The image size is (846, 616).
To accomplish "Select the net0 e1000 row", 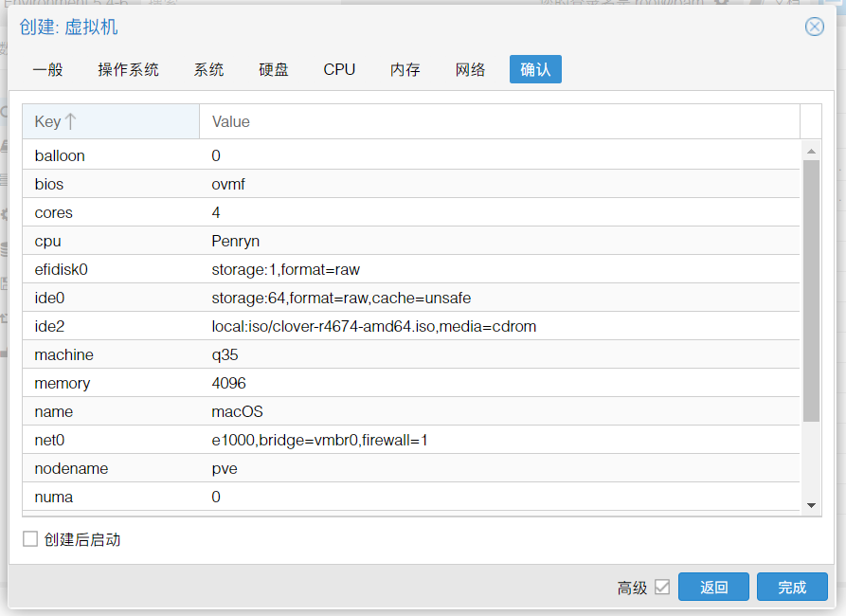I will (410, 440).
